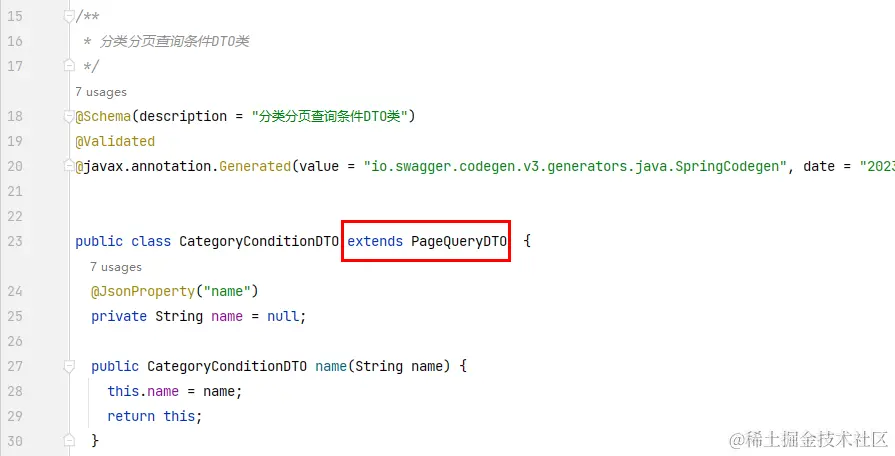This screenshot has height=456, width=895.
Task: Click the "name" string in @JsonProperty
Action: [227, 292]
